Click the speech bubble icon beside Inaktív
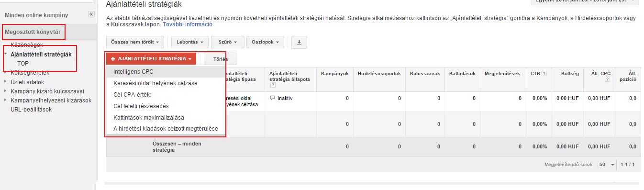 coord(273,98)
